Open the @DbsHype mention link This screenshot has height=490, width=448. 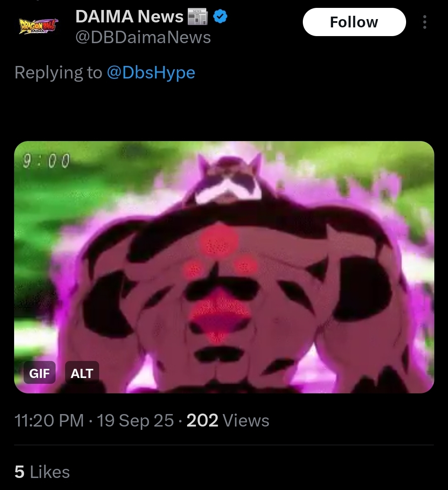(151, 73)
